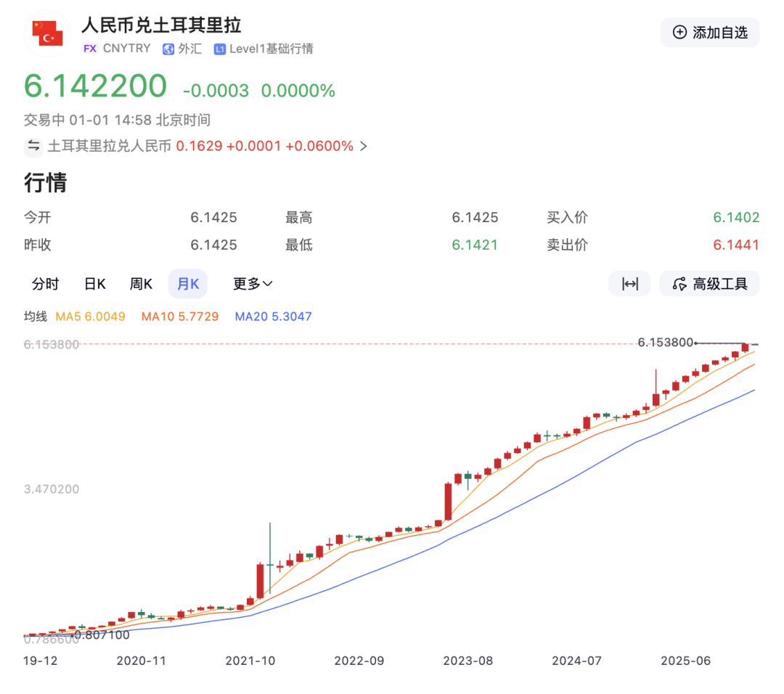Click the 添加自选 button
784x694 pixels.
coord(709,33)
